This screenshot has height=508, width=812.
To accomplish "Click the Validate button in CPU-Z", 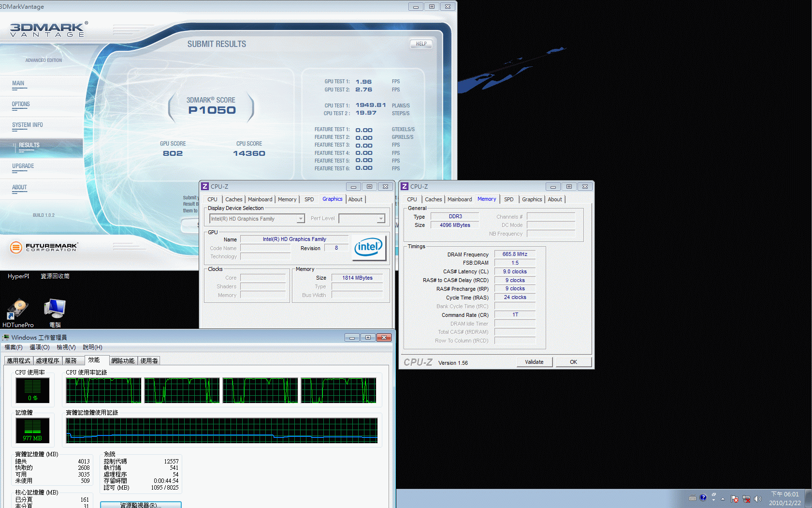I will [x=535, y=362].
